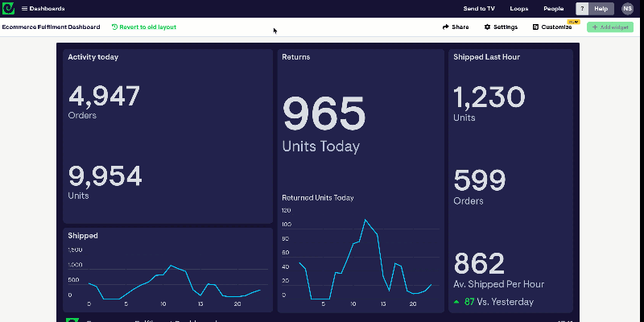The width and height of the screenshot is (644, 322).
Task: Select the Returns widget title
Action: [x=295, y=57]
